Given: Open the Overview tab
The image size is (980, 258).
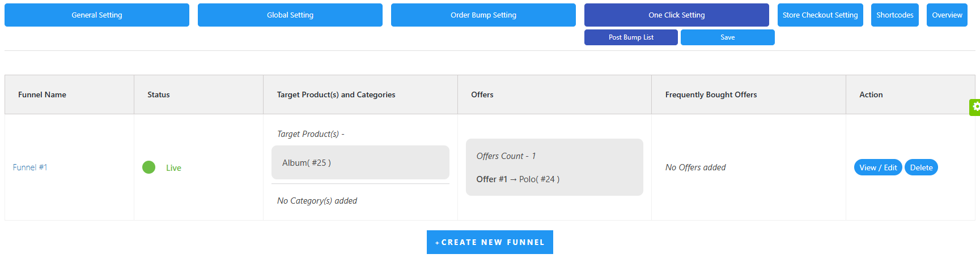Looking at the screenshot, I should [x=947, y=15].
